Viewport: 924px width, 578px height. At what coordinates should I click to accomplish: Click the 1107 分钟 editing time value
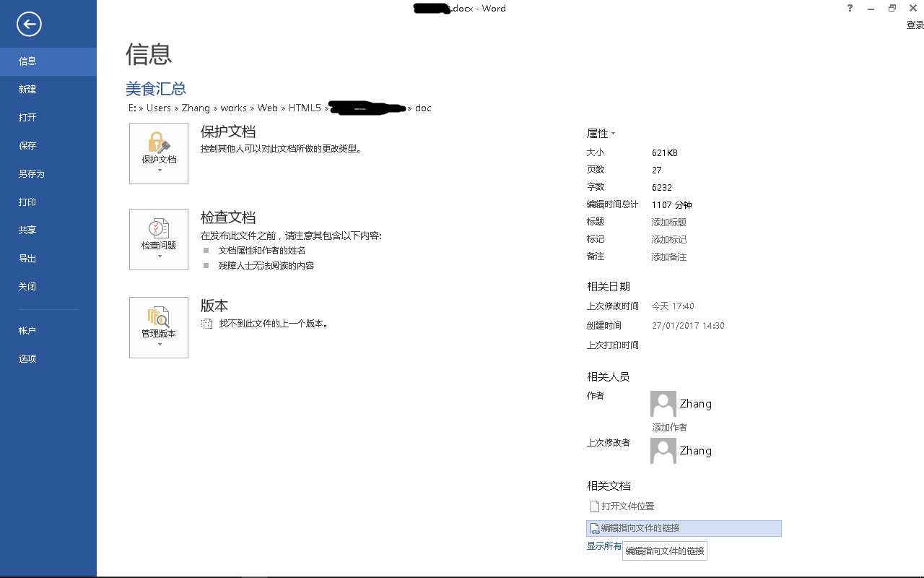(x=672, y=205)
